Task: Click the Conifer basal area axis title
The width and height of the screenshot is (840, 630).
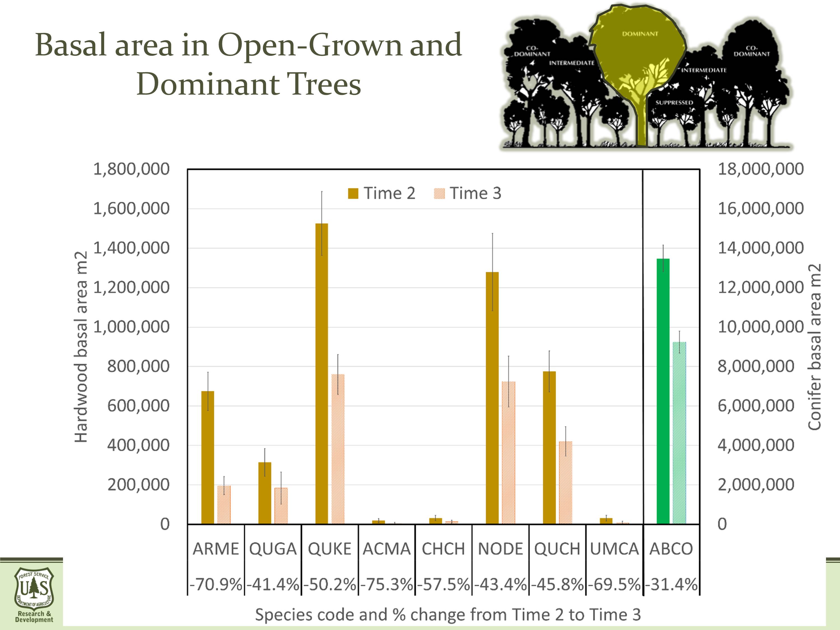Action: click(x=815, y=346)
